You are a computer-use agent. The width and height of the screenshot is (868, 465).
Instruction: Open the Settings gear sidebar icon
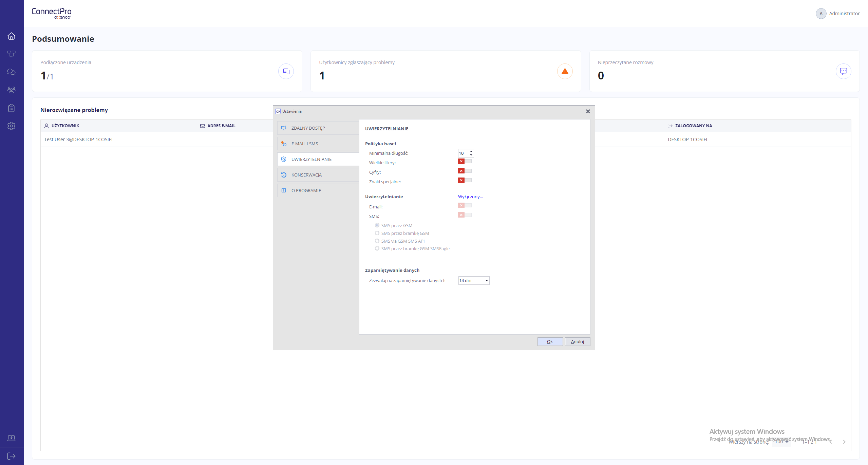tap(12, 126)
